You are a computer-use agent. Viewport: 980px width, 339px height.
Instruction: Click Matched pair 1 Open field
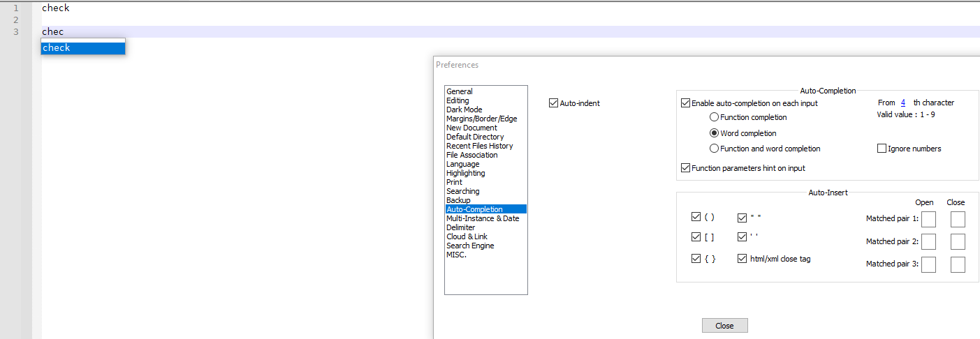click(x=928, y=220)
